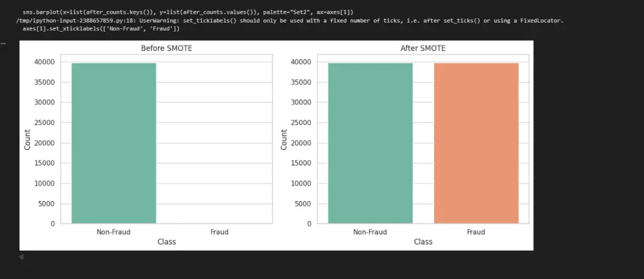
Task: Click the green Non-Fraud bar in Before SMOTE
Action: point(113,143)
